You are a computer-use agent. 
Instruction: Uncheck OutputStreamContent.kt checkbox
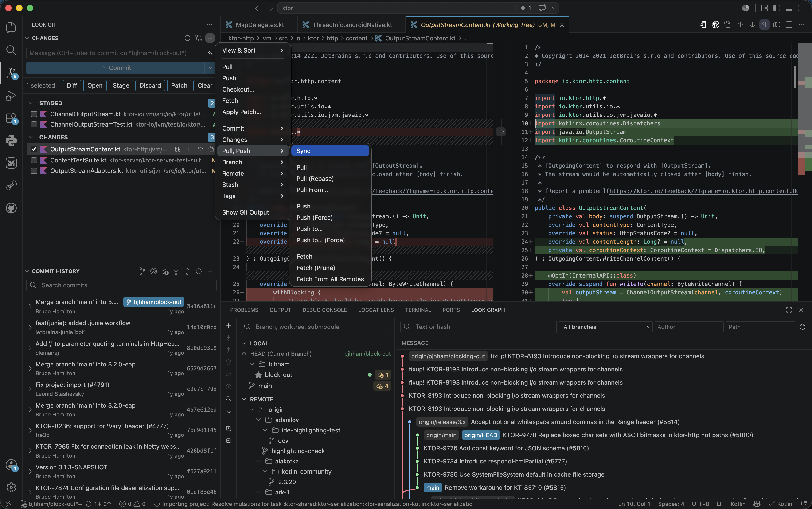click(x=34, y=149)
